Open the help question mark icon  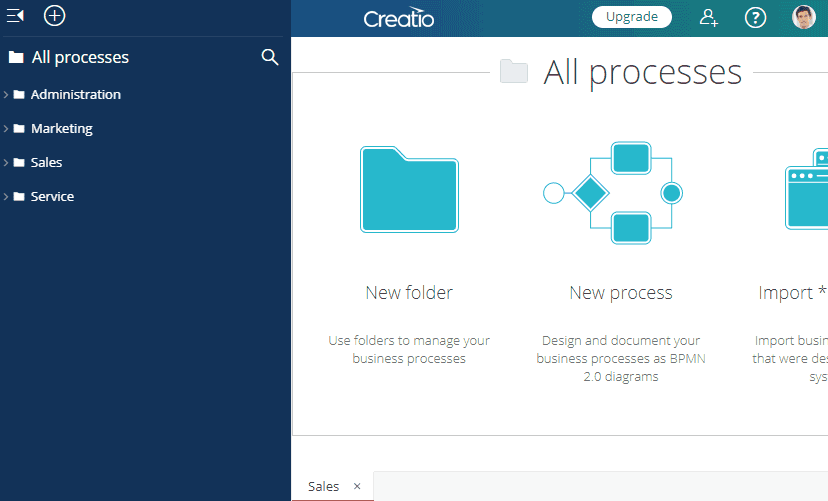click(x=755, y=17)
